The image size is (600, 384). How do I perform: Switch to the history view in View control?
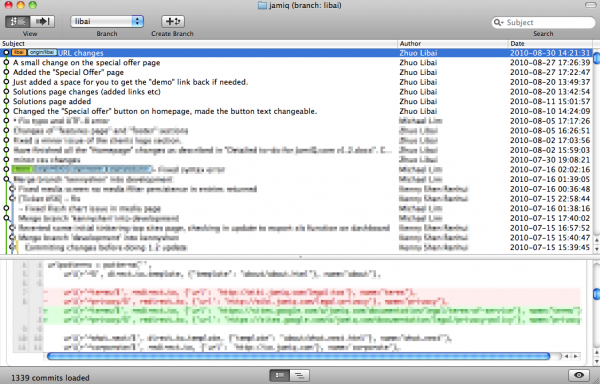pyautogui.click(x=17, y=21)
